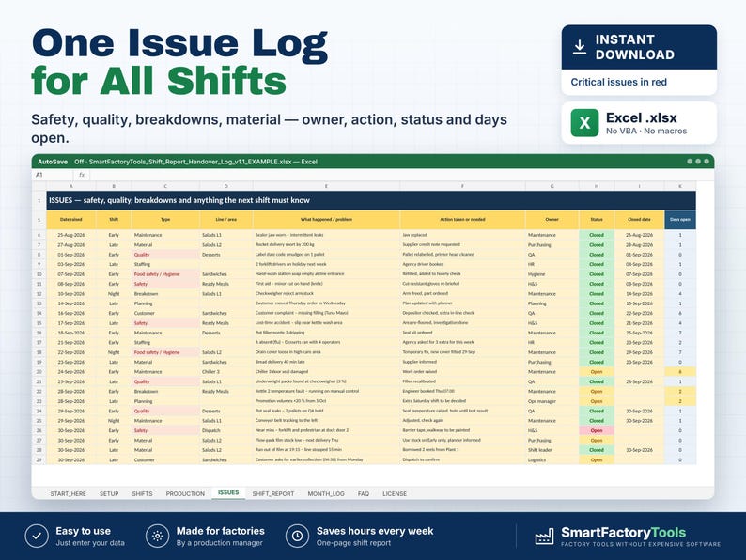Open the START_HERE sheet tab

pos(68,494)
